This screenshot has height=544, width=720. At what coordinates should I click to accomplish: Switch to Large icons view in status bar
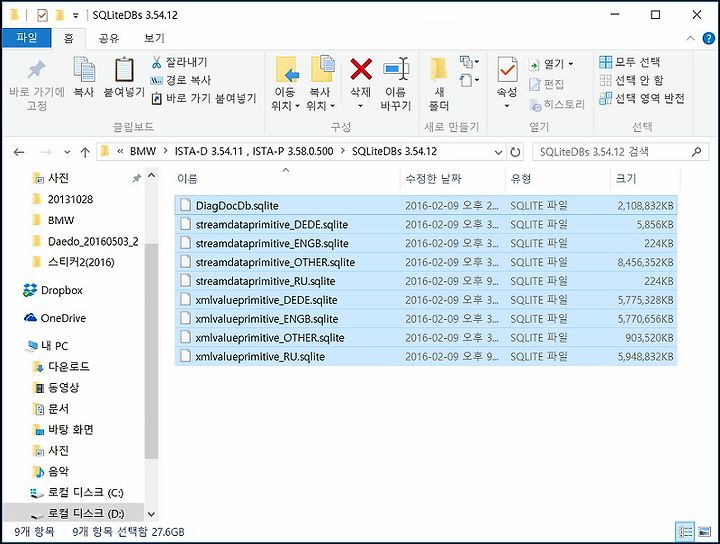tap(704, 532)
